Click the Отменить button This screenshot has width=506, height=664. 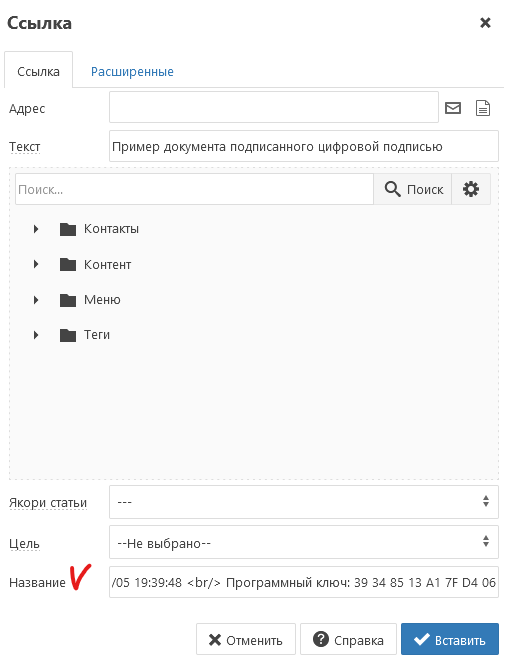(x=246, y=639)
